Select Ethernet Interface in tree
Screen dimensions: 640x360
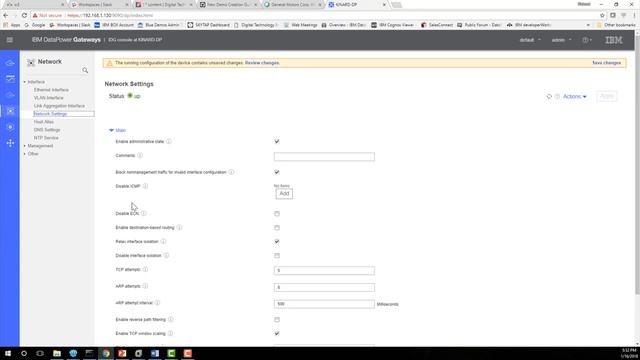coord(51,90)
